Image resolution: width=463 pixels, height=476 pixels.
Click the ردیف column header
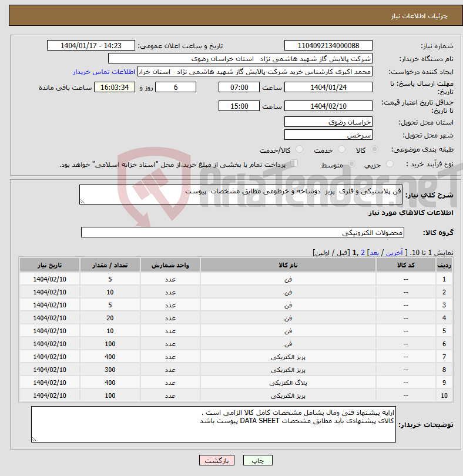pyautogui.click(x=444, y=265)
